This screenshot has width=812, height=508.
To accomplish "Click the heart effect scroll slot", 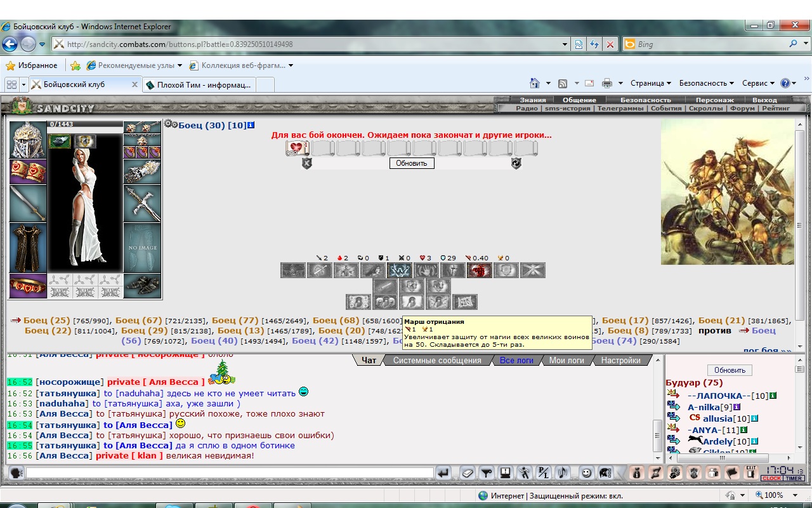I will pos(296,148).
